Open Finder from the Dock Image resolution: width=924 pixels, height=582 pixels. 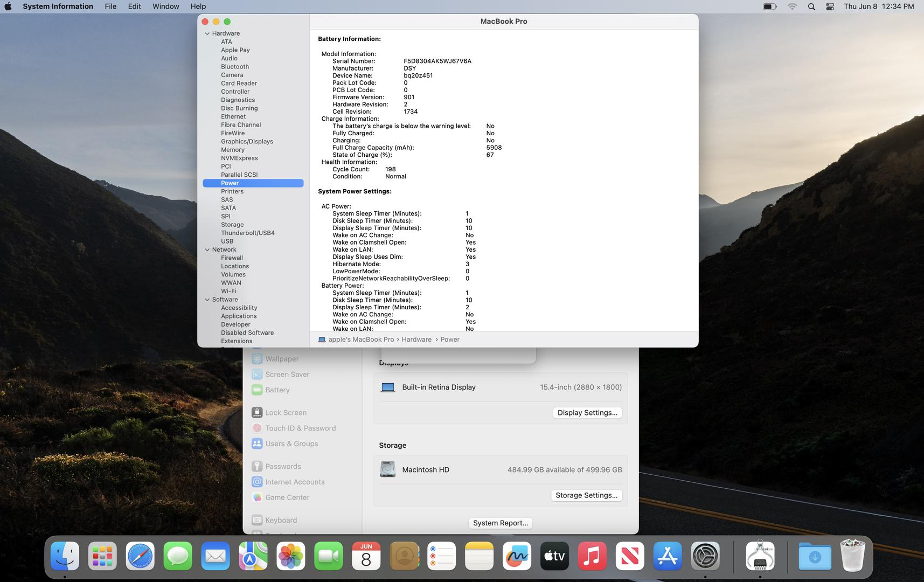pyautogui.click(x=65, y=556)
